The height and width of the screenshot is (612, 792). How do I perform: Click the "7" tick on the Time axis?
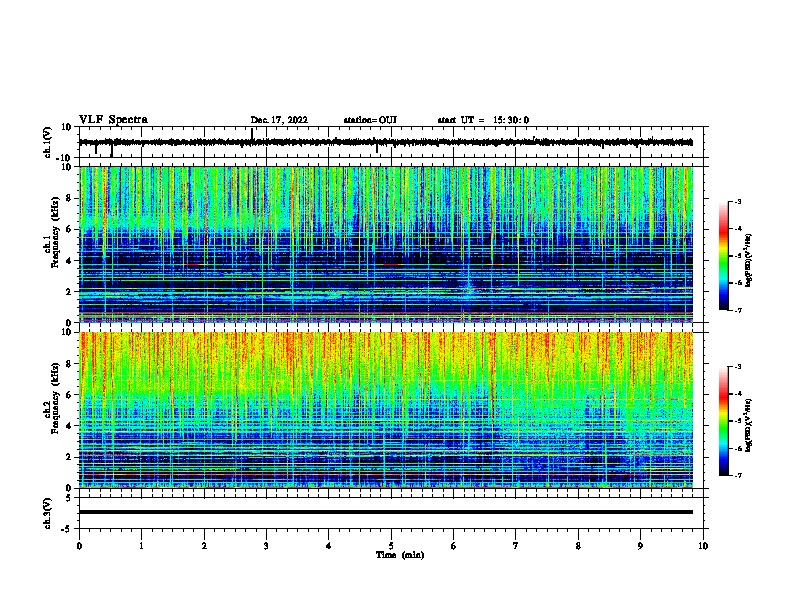[516, 546]
